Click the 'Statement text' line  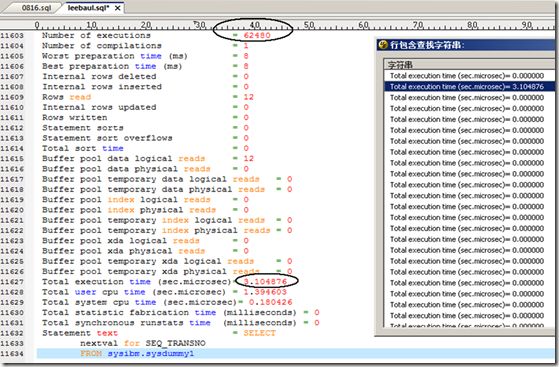80,333
